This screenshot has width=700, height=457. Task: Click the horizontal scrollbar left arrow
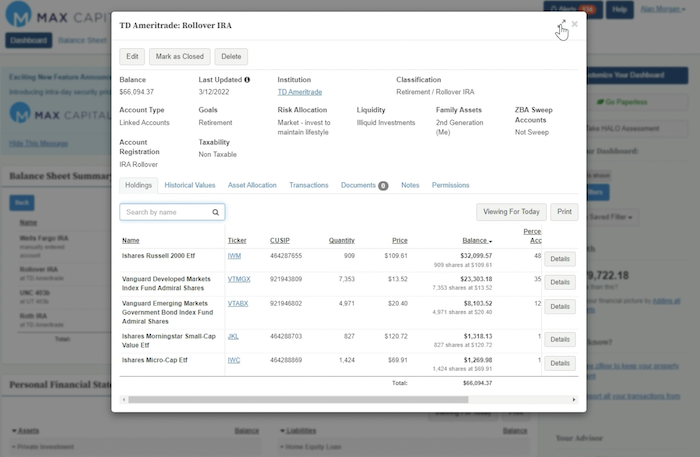point(124,399)
